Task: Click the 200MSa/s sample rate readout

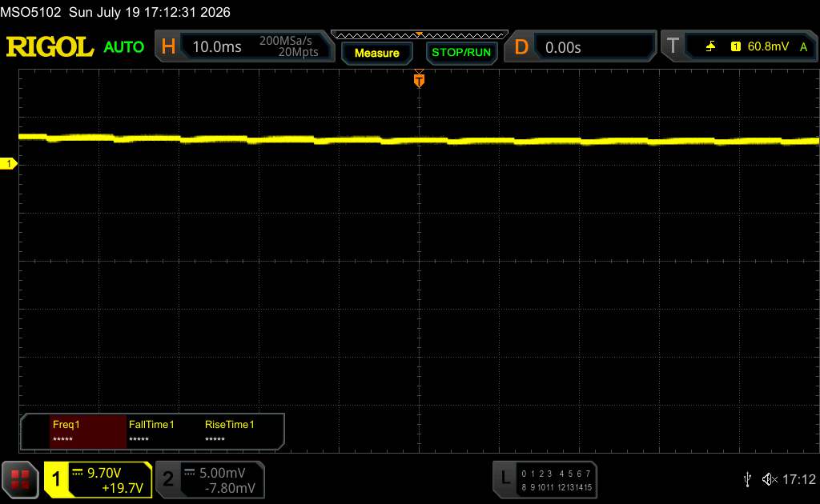Action: pos(286,41)
